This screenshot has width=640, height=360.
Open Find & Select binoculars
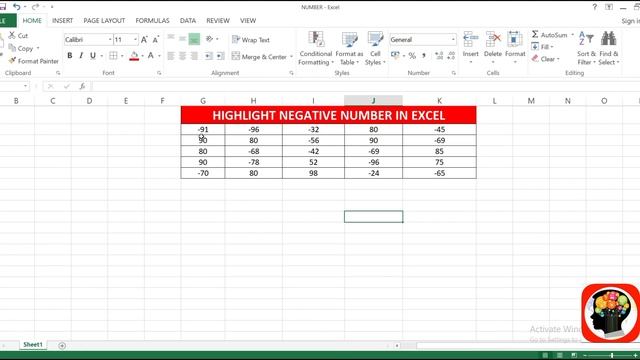coord(609,48)
